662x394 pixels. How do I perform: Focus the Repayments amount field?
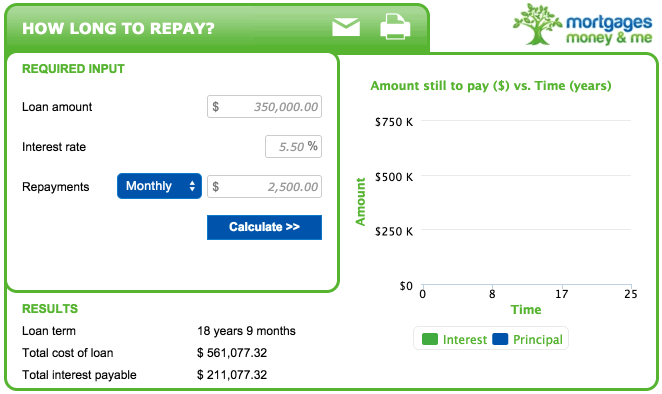[264, 187]
